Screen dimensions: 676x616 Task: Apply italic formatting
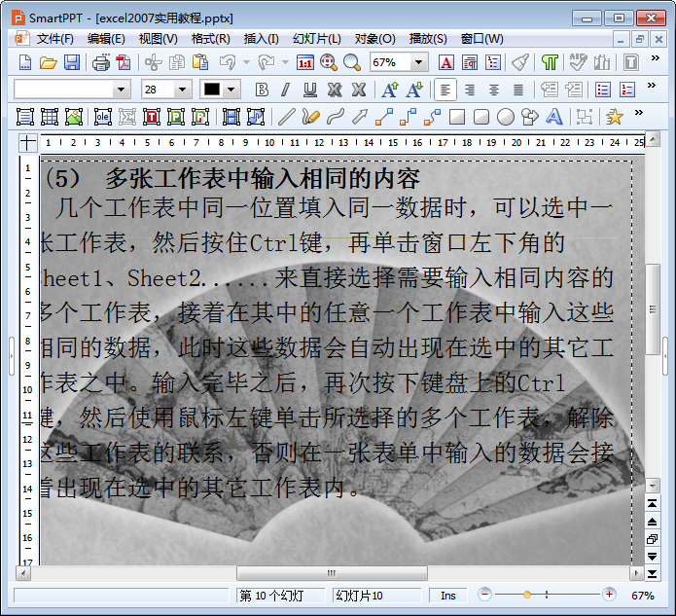click(x=285, y=90)
